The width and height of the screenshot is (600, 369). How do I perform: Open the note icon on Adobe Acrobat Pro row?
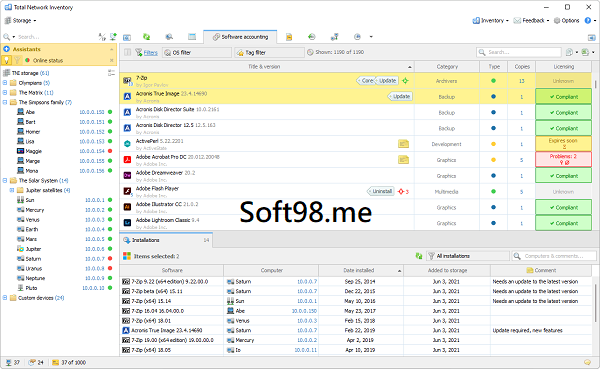[403, 160]
